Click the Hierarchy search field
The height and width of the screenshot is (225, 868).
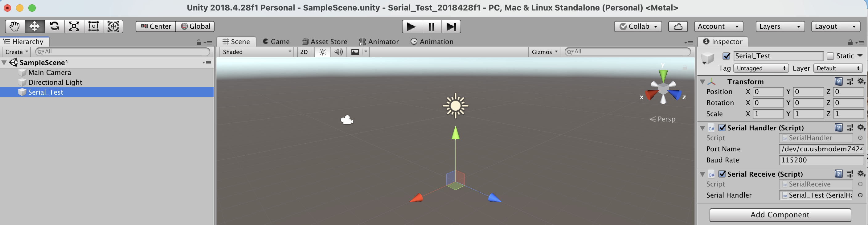pos(123,51)
